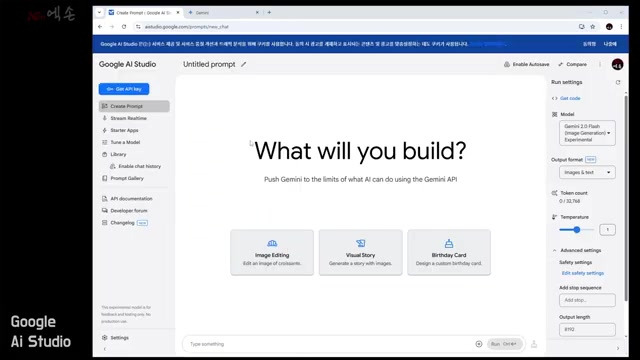Open the Model dropdown
This screenshot has width=640, height=360.
[587, 133]
